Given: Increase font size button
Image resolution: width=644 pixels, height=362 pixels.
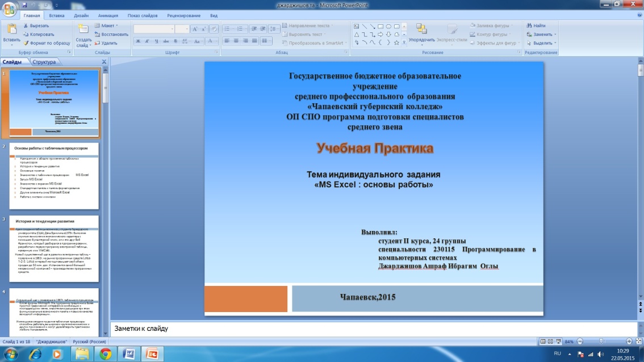Looking at the screenshot, I should click(195, 29).
